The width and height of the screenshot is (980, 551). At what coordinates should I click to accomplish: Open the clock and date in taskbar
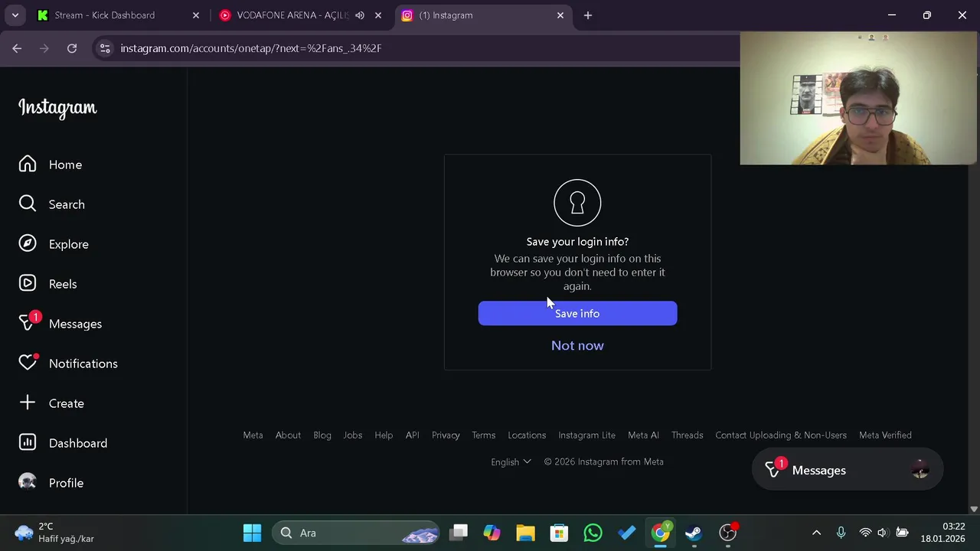[x=943, y=533]
